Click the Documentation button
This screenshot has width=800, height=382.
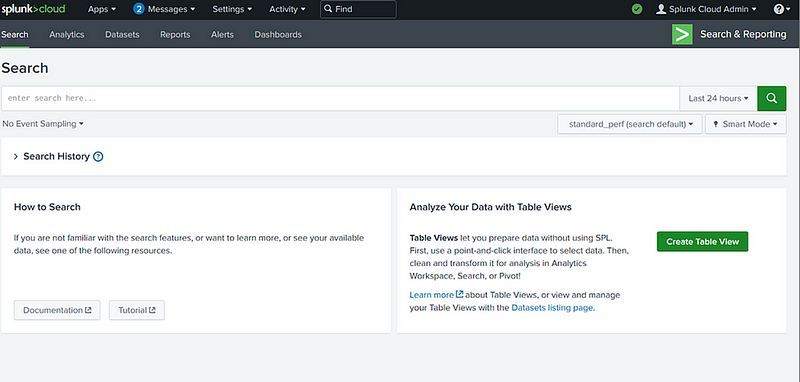[57, 310]
